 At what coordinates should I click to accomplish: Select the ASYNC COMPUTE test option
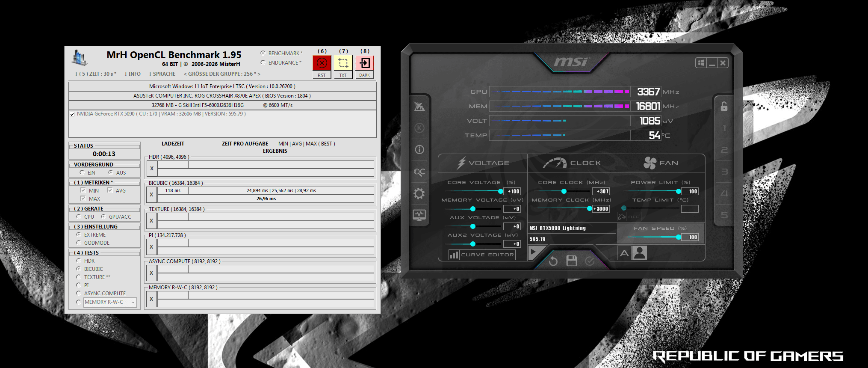79,293
